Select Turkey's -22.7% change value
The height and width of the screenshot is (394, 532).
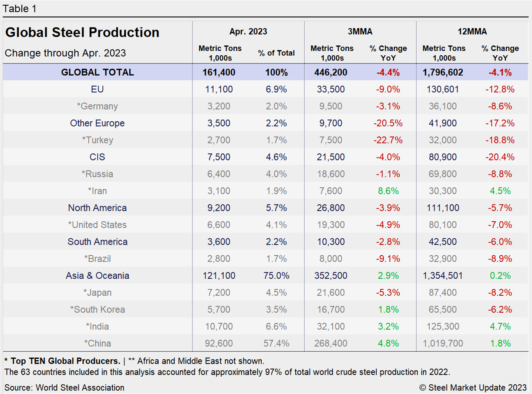[x=388, y=140]
